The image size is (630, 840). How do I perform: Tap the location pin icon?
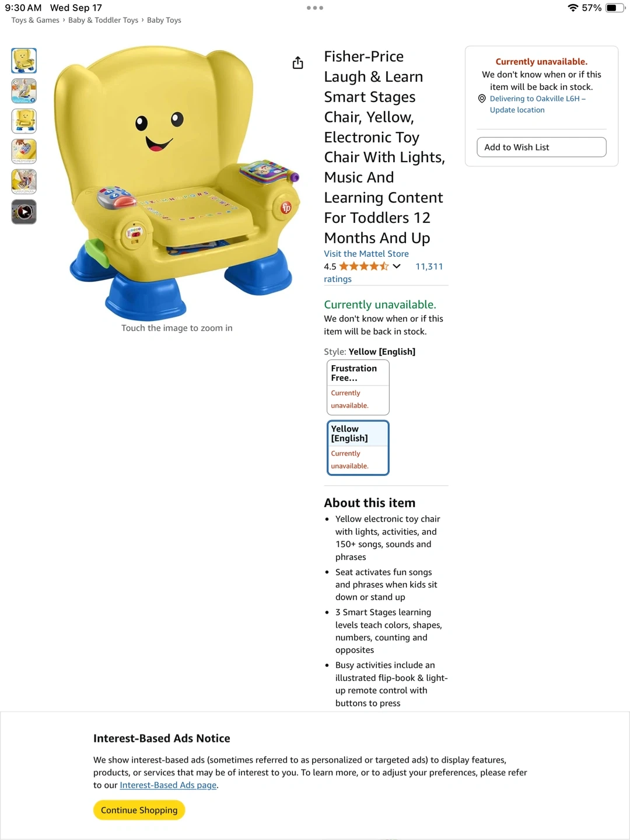pos(482,99)
